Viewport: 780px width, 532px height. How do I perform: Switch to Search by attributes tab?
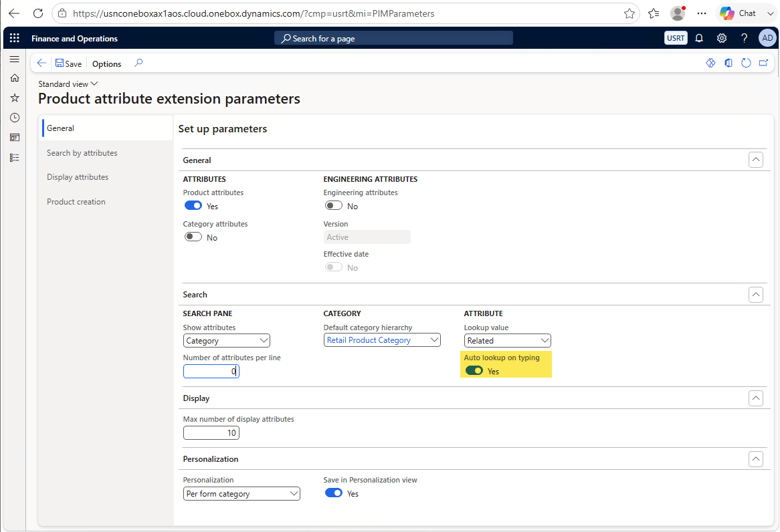pyautogui.click(x=82, y=153)
